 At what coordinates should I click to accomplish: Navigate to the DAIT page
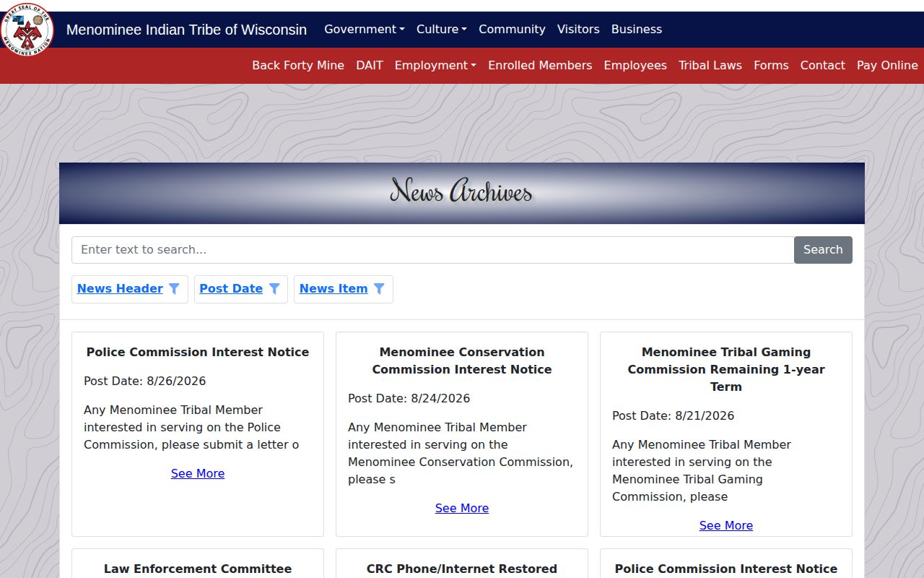(370, 65)
